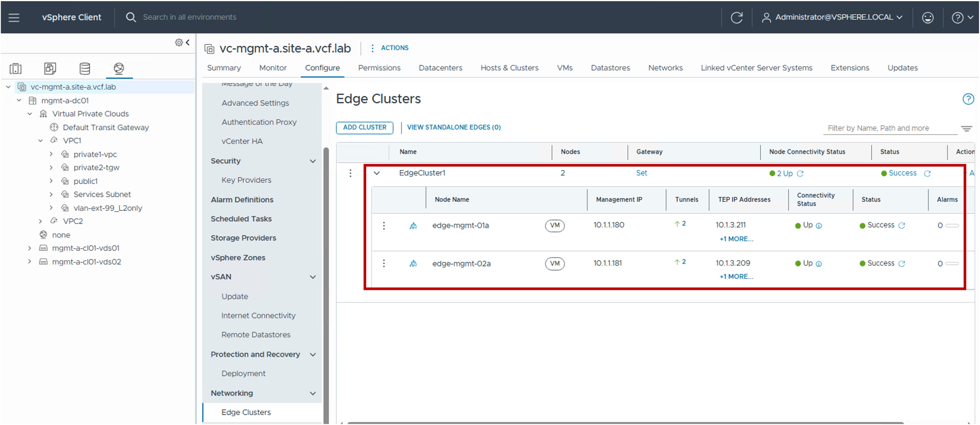This screenshot has height=425, width=980.
Task: Collapse the Security section
Action: (313, 161)
